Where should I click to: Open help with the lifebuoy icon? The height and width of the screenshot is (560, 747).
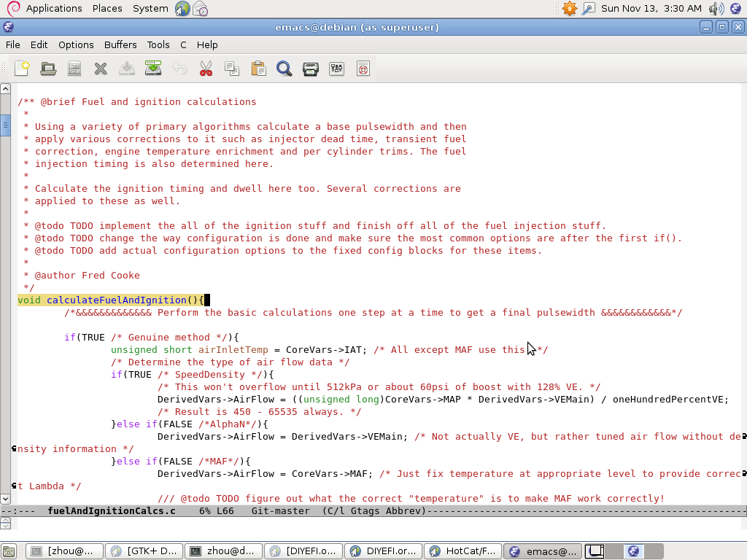pyautogui.click(x=363, y=69)
